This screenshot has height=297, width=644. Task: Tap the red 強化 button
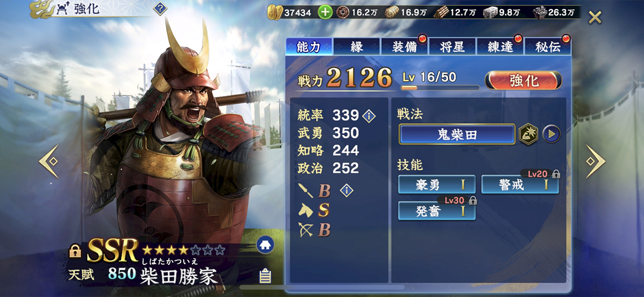523,80
